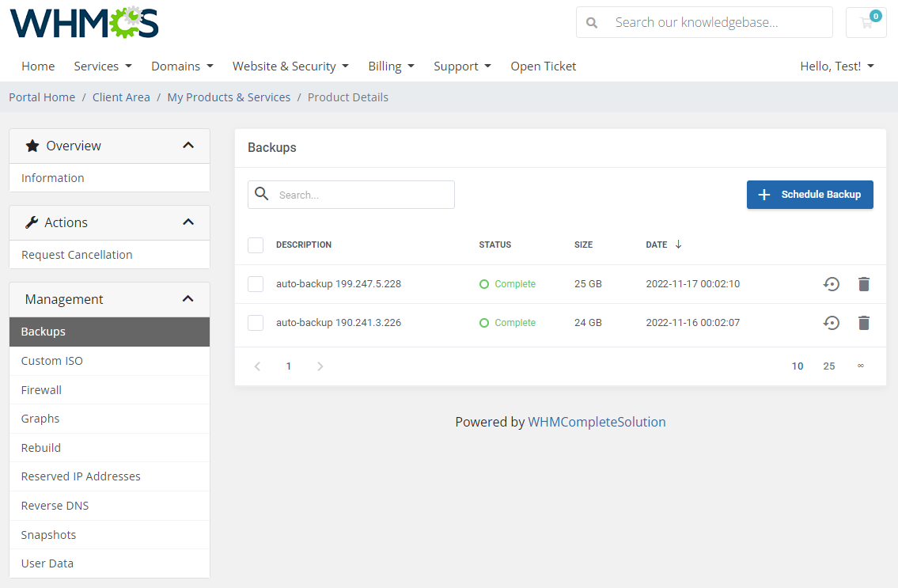Click the magnifier in the Backups search bar
Image resolution: width=898 pixels, height=588 pixels.
[261, 194]
